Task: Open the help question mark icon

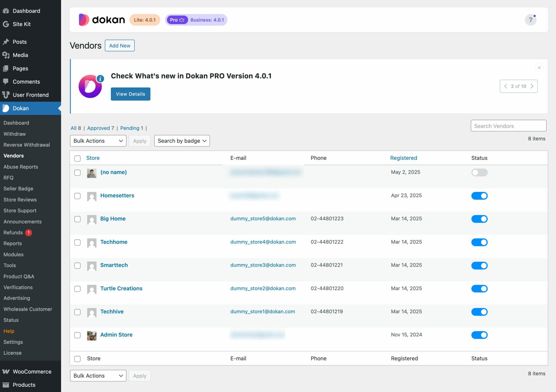Action: tap(531, 20)
